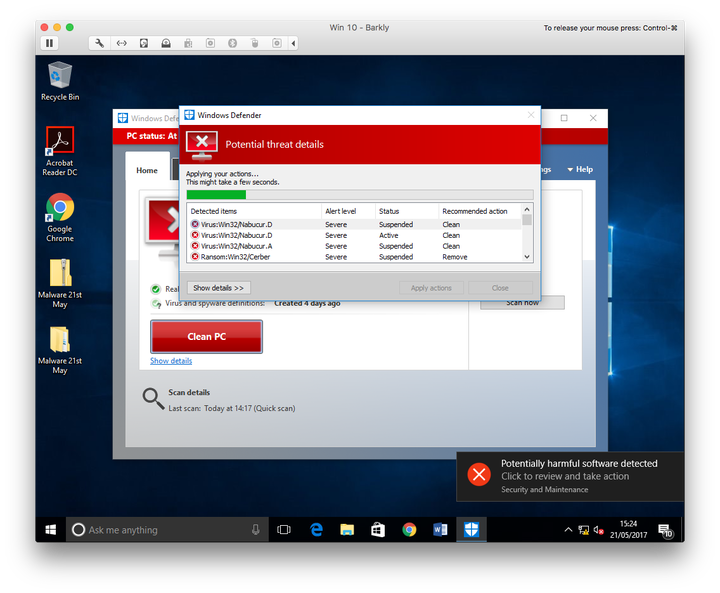Click Detected items column header
The width and height of the screenshot is (720, 593).
click(x=254, y=211)
